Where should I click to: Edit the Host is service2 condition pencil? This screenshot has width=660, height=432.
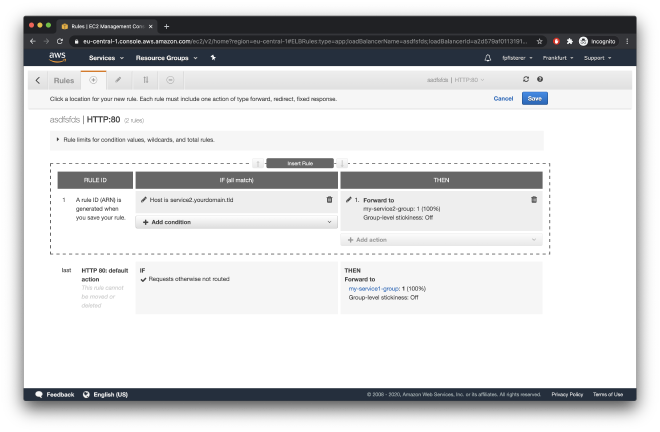[144, 200]
